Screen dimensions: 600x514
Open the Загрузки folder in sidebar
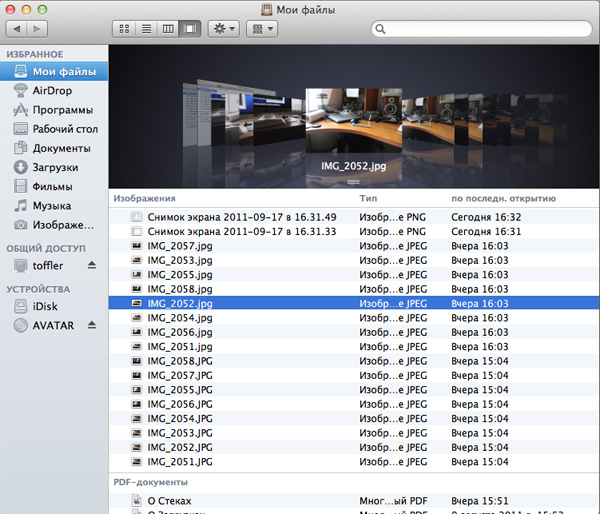pos(54,167)
